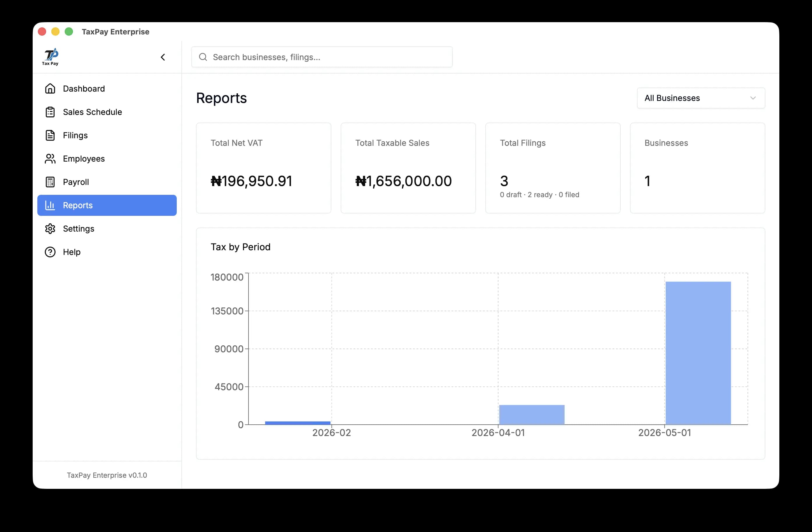Click the Dashboard home icon
The width and height of the screenshot is (812, 532).
(x=50, y=89)
